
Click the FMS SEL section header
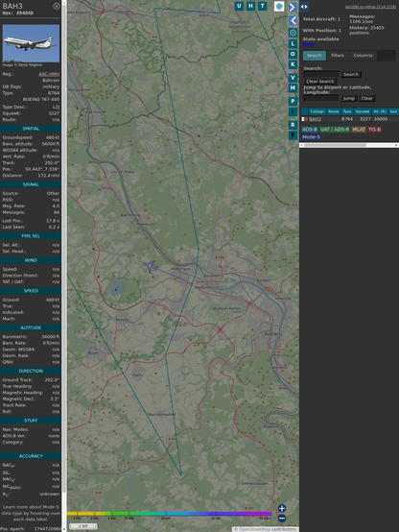tap(31, 236)
